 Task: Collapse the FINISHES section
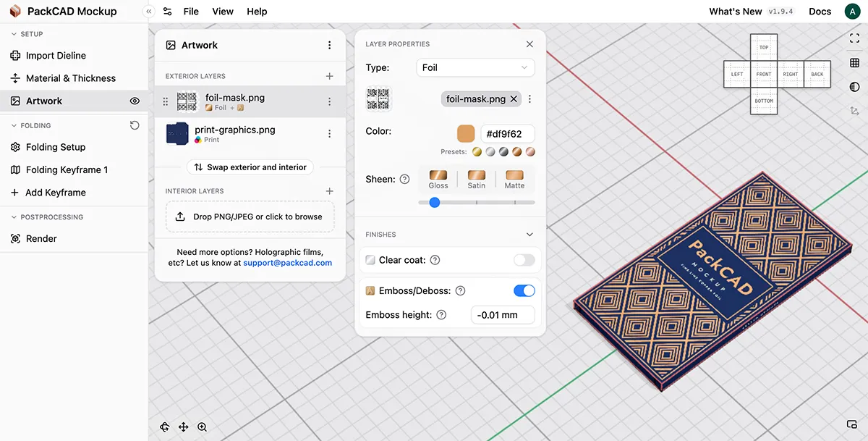click(529, 235)
